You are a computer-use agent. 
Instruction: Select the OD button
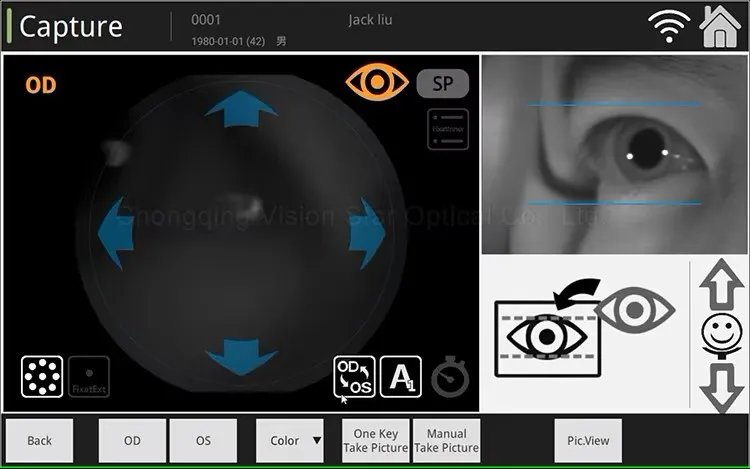pos(132,440)
